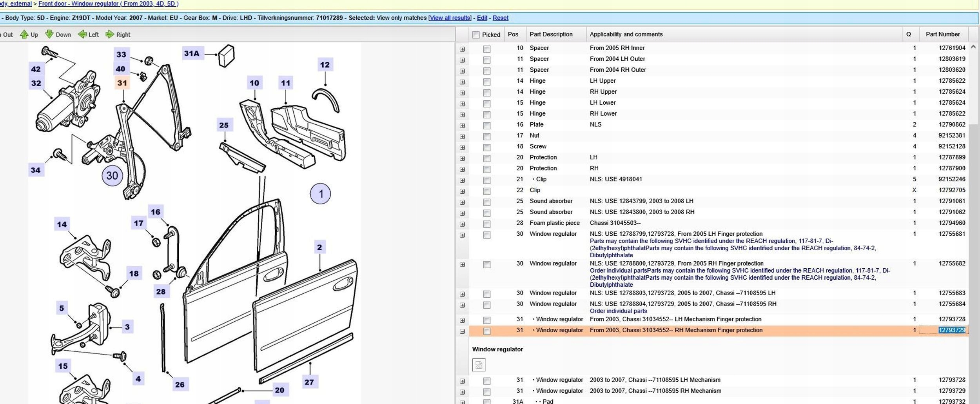This screenshot has height=404, width=980.
Task: Tick checkbox for Foam plastic piece row
Action: 487,224
